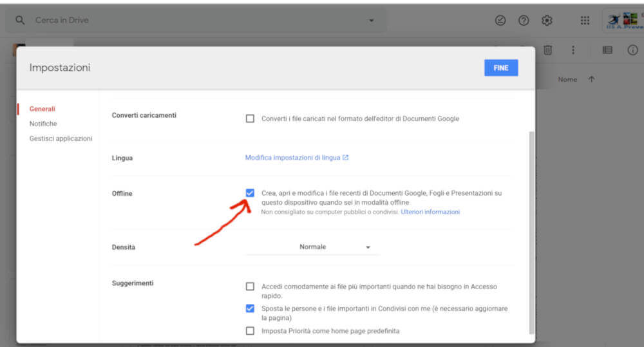Click into the 'Cerca in Drive' search field

(x=197, y=20)
